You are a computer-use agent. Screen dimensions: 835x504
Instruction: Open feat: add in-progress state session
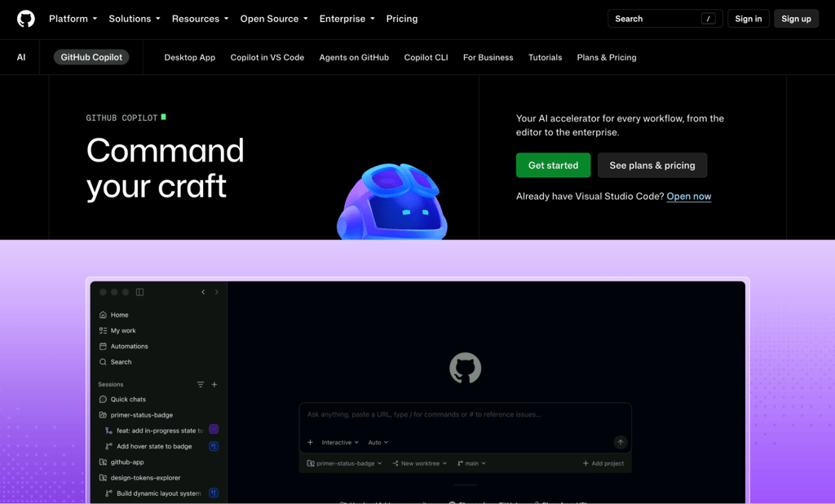tap(154, 431)
